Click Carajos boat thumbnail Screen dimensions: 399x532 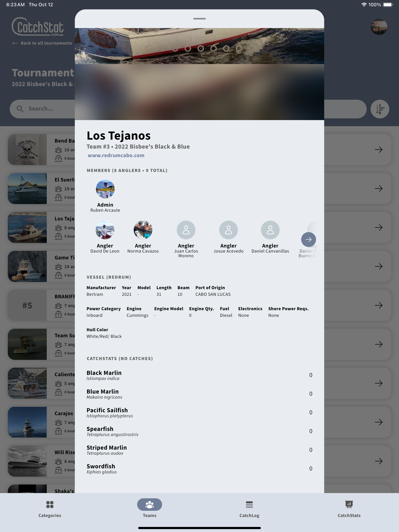click(x=27, y=422)
